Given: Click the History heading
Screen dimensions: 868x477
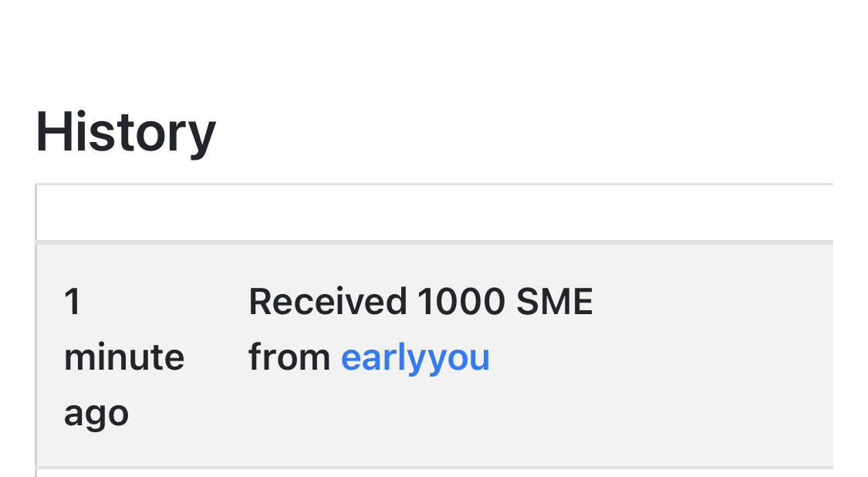Looking at the screenshot, I should tap(126, 133).
